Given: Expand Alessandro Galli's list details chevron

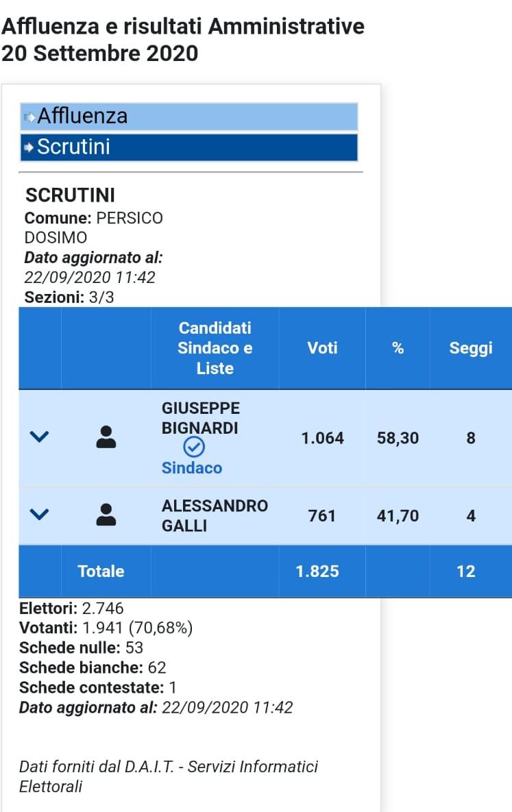Looking at the screenshot, I should (39, 514).
